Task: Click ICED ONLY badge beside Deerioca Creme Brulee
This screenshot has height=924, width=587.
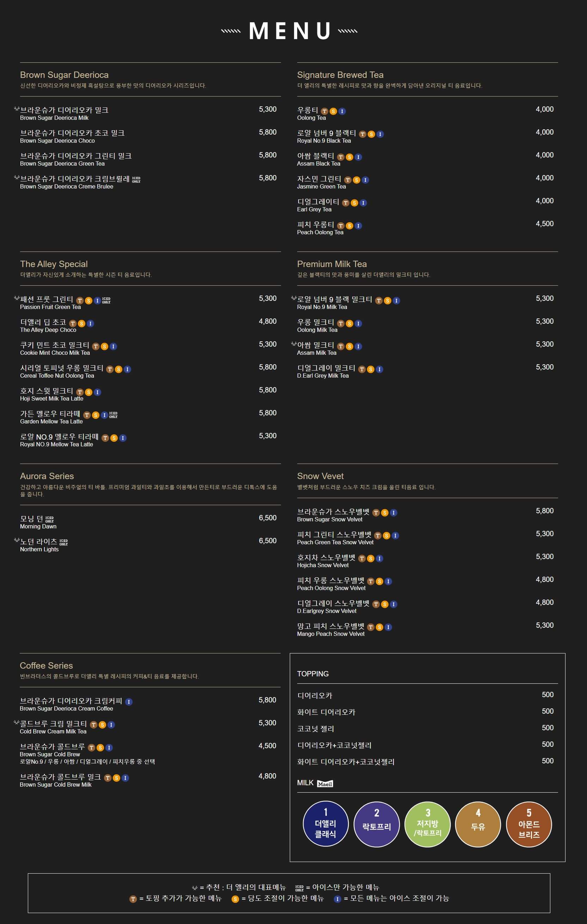Action: 136,180
